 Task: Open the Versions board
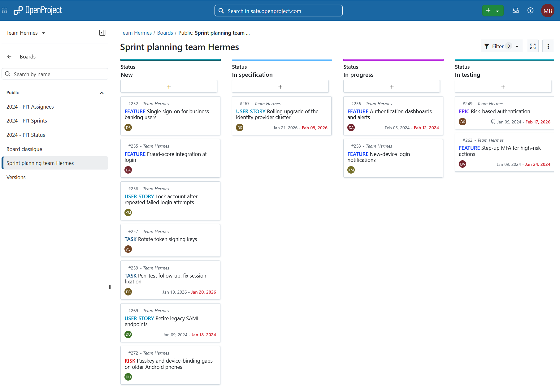[16, 177]
